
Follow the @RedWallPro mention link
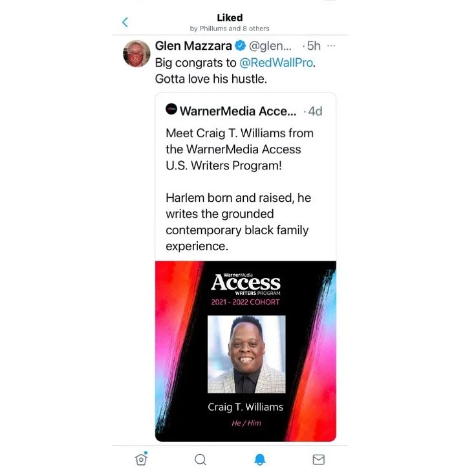click(276, 63)
